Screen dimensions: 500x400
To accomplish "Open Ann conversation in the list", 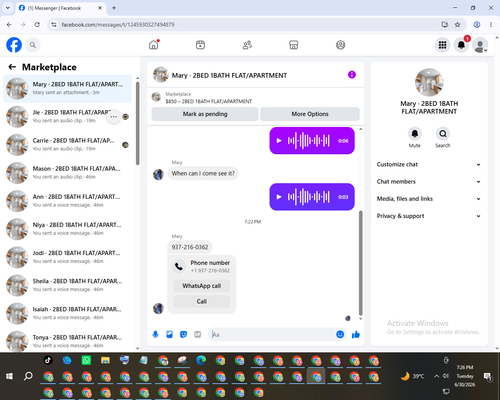I will point(68,201).
